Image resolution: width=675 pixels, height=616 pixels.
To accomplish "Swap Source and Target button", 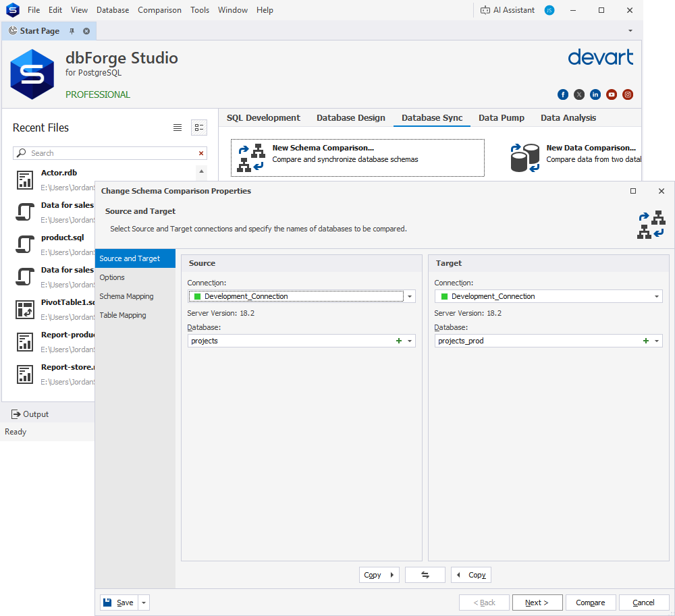I will [425, 575].
